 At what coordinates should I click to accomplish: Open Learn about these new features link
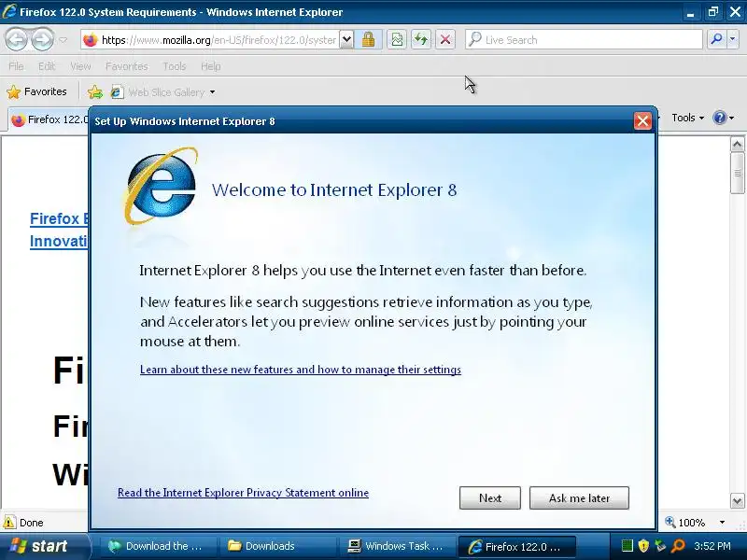300,370
